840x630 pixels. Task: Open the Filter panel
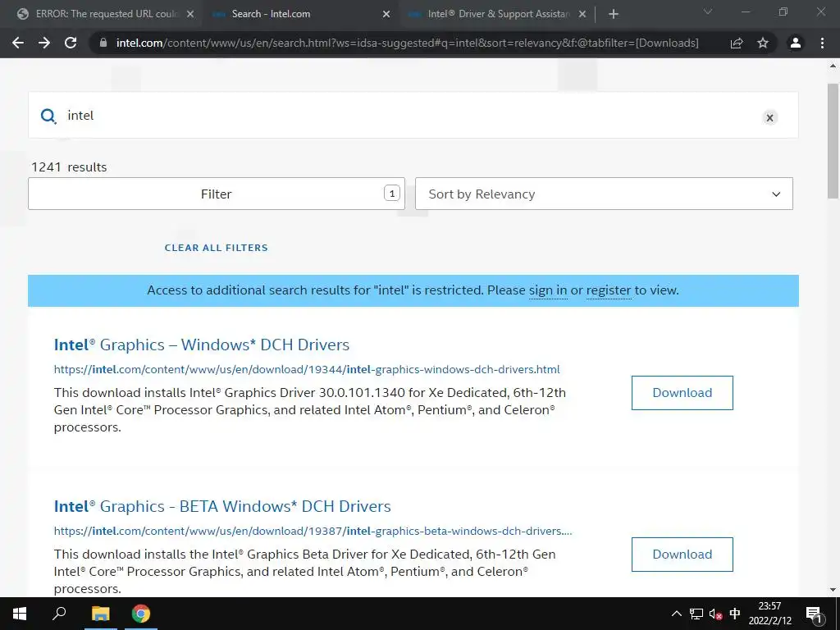pos(217,194)
